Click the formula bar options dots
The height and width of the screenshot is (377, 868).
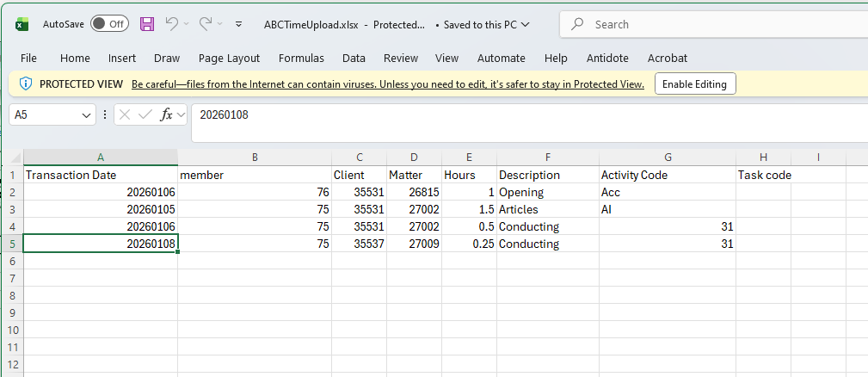click(105, 115)
